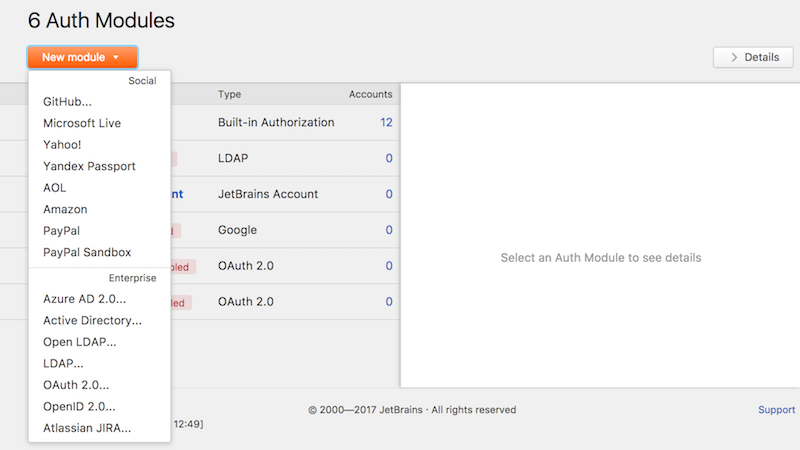
Task: Add an Azure AD 2.0... module
Action: [x=84, y=299]
